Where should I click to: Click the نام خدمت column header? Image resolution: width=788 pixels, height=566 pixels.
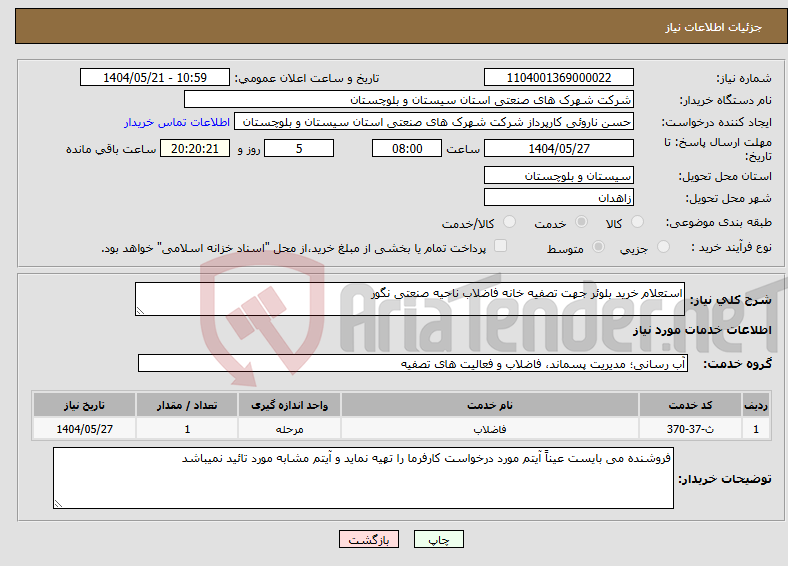[489, 405]
